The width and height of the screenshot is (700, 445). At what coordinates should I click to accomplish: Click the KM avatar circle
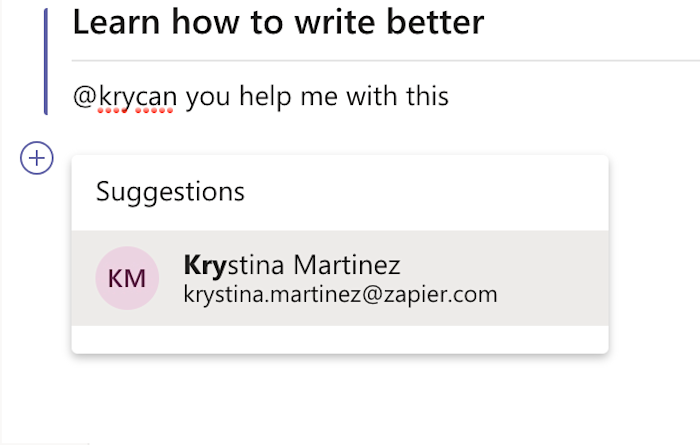127,278
